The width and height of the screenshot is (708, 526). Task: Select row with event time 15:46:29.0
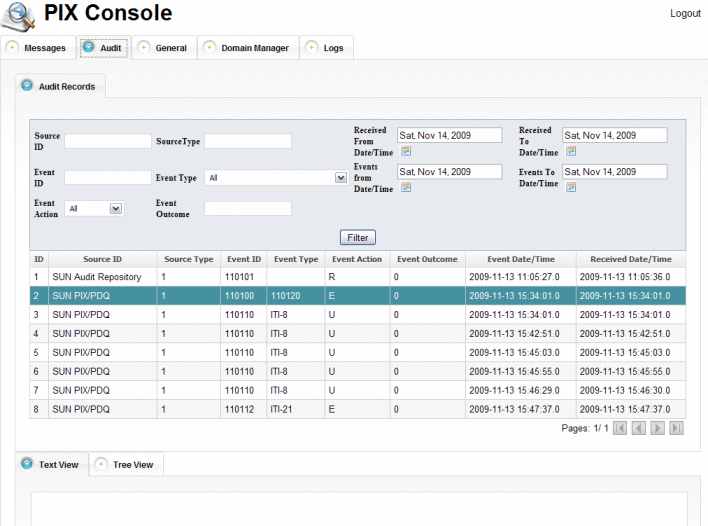358,391
